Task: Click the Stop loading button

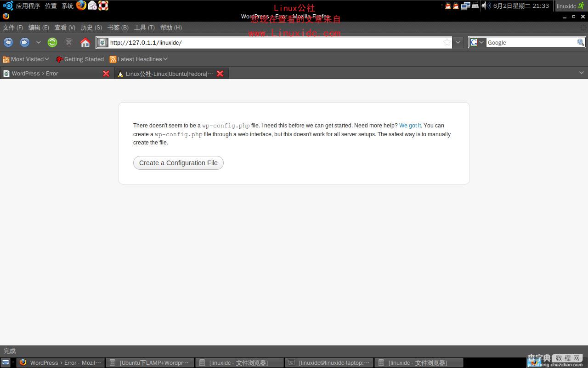Action: click(x=69, y=42)
